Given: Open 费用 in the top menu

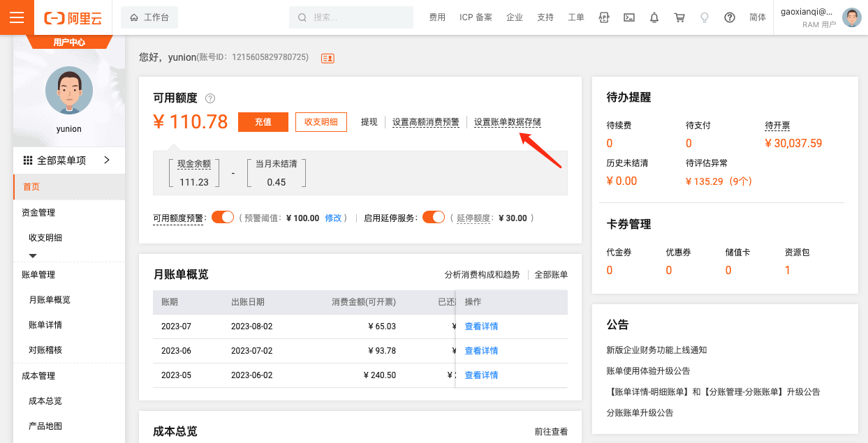Looking at the screenshot, I should click(x=437, y=17).
